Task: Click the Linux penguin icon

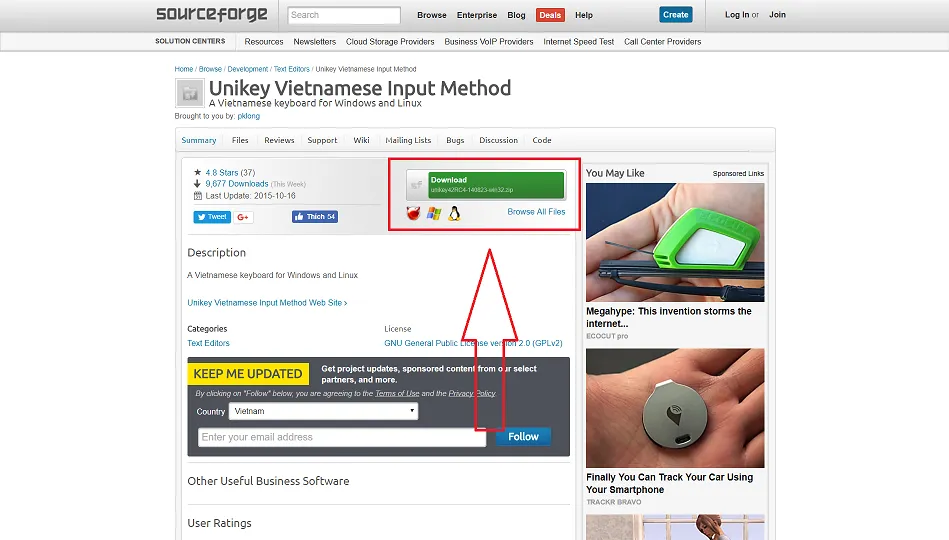Action: (454, 213)
